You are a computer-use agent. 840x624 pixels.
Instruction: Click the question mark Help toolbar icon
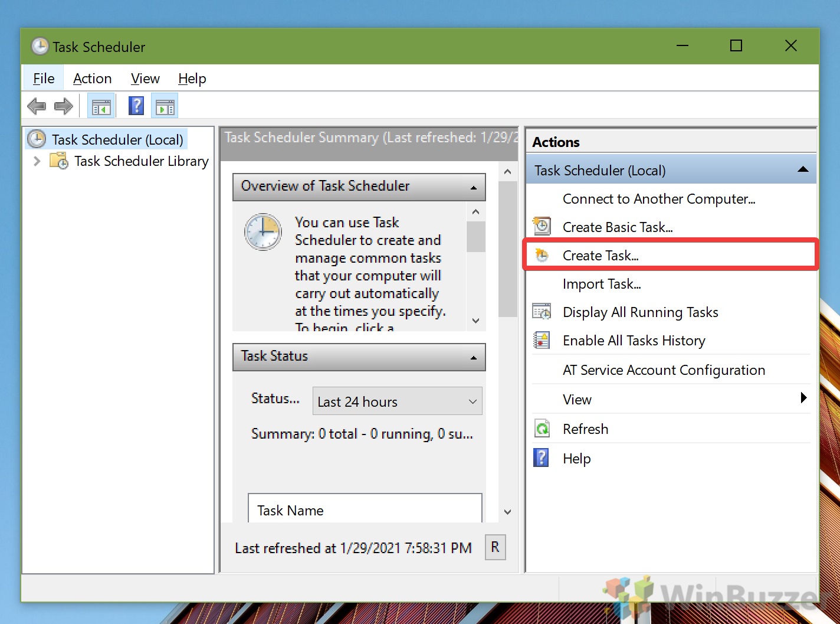[136, 105]
